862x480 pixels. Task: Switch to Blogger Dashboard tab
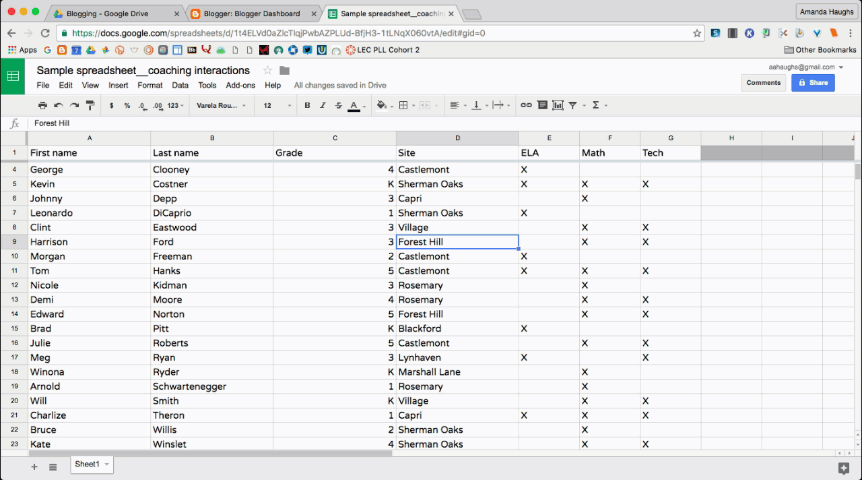[253, 13]
